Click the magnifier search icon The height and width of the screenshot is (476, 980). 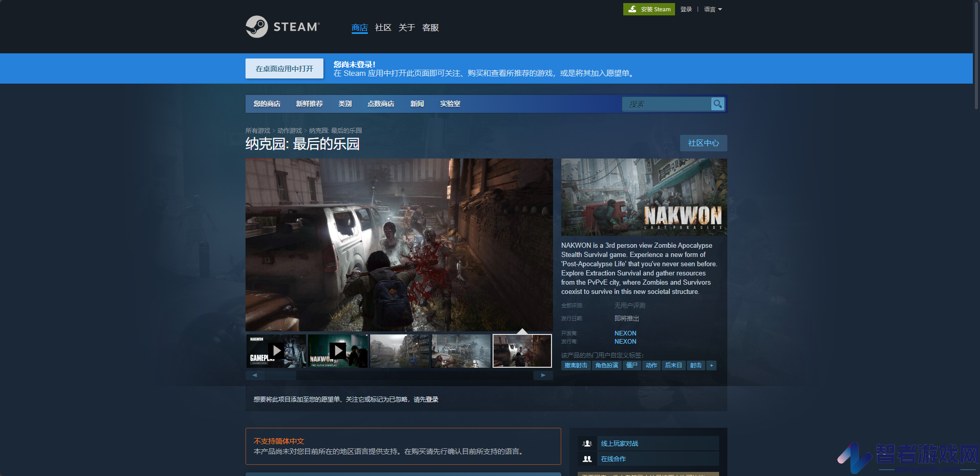pos(718,104)
